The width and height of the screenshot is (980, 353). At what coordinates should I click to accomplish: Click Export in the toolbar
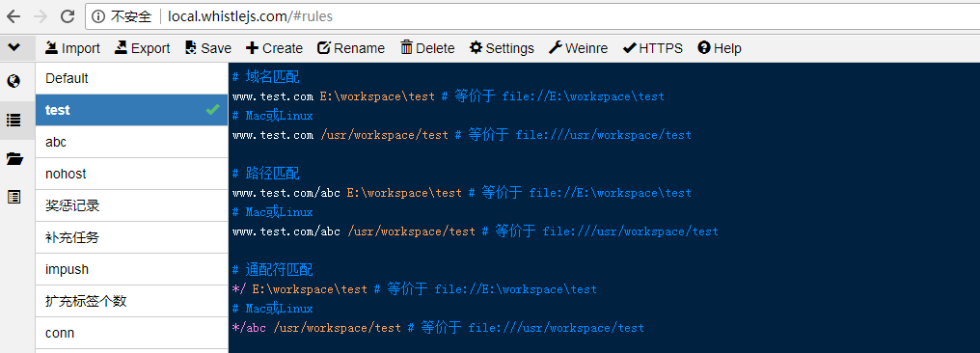coord(142,48)
